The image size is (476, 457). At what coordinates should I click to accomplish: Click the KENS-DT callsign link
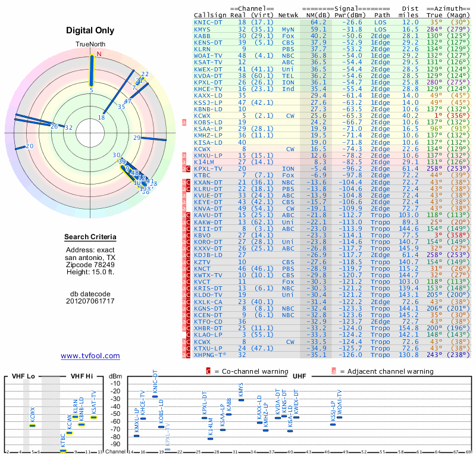(208, 42)
